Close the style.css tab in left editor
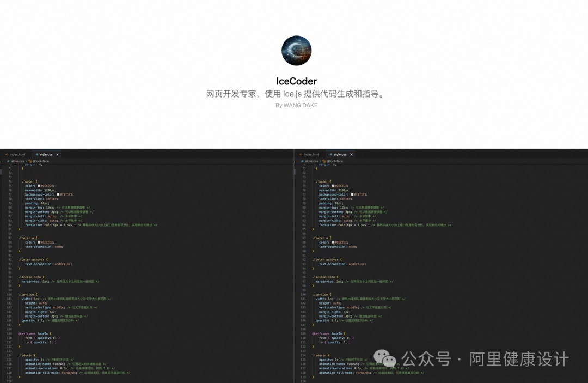 (58, 155)
